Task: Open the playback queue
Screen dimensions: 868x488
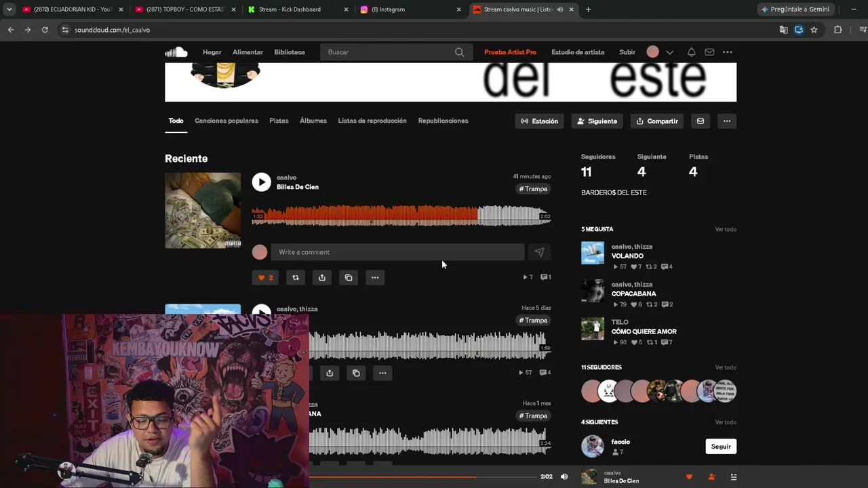Action: coord(733,477)
